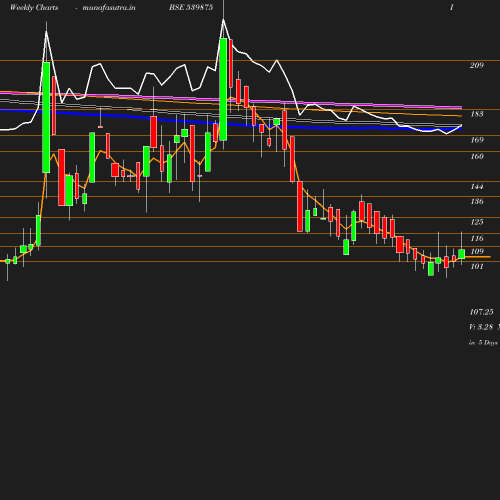Screen dimensions: 500x500
Task: Select the 209 price level label
Action: (x=477, y=65)
